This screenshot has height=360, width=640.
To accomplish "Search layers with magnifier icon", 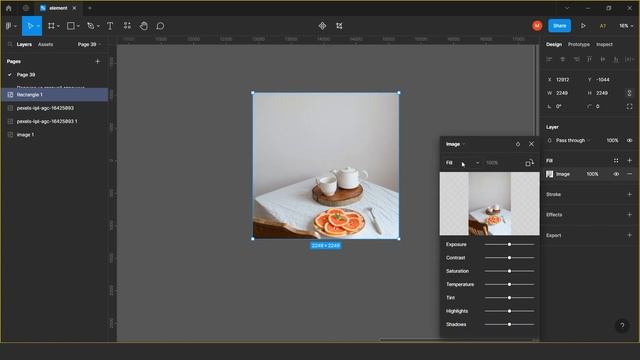I will tap(9, 44).
